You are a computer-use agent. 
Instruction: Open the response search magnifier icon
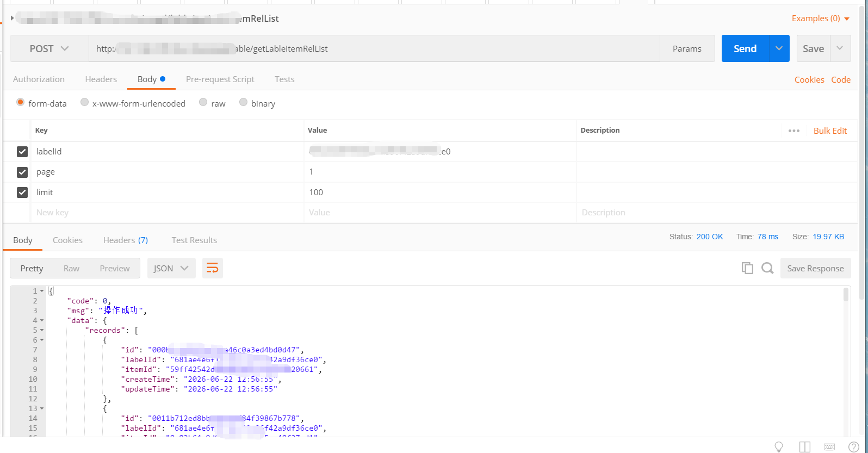(x=767, y=268)
